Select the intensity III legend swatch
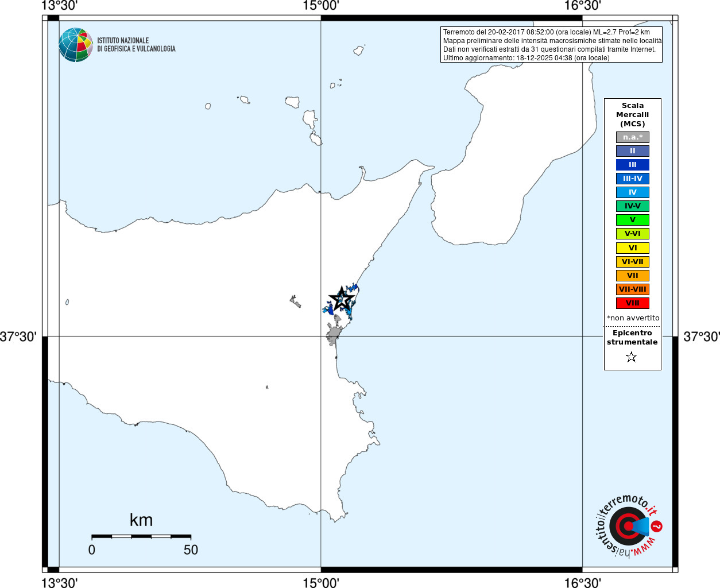The image size is (720, 588). point(632,165)
